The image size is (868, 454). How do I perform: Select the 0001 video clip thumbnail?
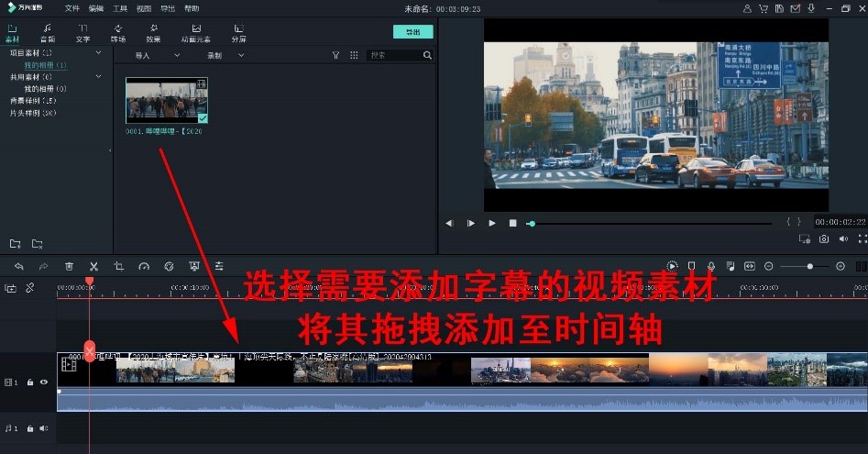(x=167, y=100)
